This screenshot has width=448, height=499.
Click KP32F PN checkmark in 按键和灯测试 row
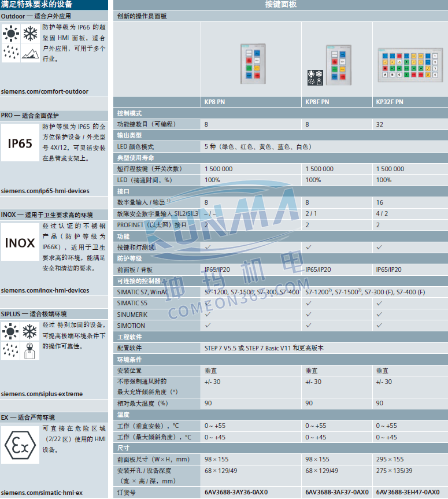(x=379, y=247)
